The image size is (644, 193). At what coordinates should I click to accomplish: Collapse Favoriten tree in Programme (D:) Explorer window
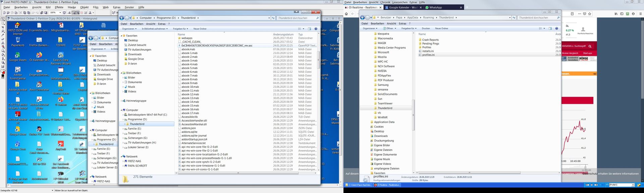122,36
